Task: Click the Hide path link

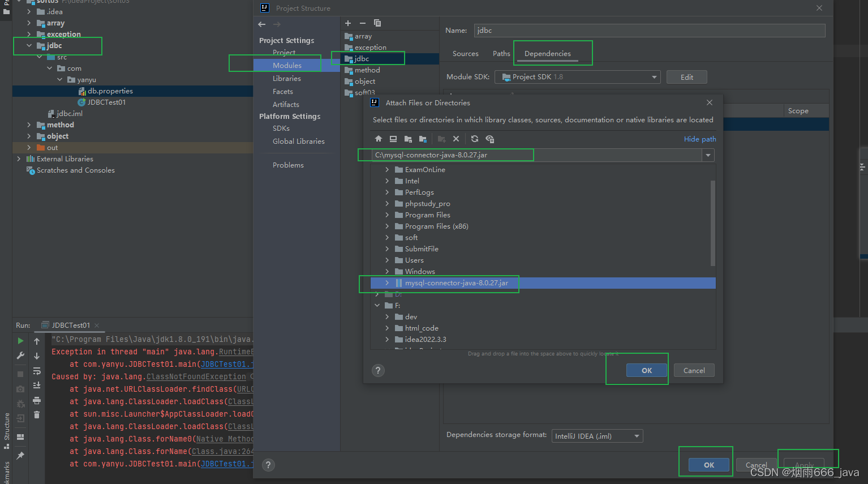Action: point(700,139)
